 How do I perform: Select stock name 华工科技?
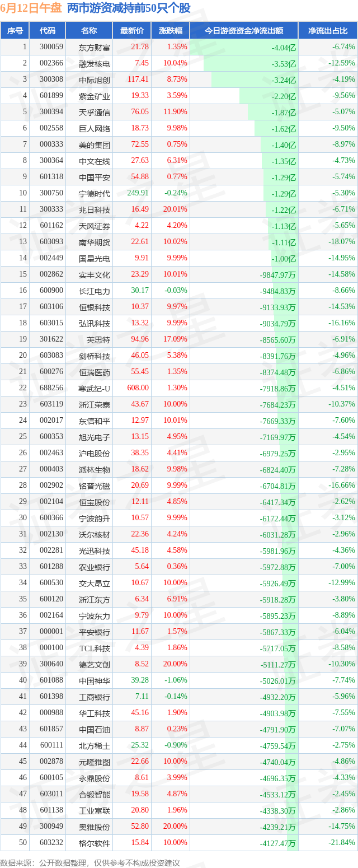coord(95,713)
